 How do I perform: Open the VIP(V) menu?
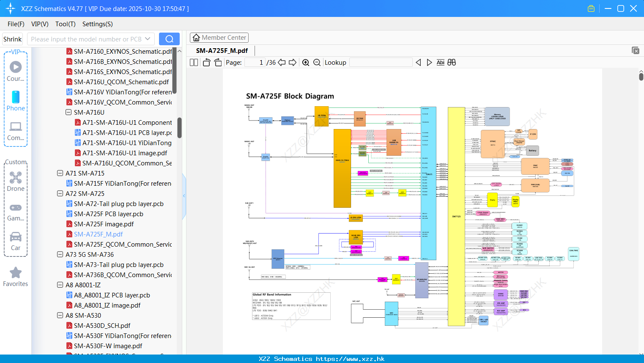pos(40,24)
